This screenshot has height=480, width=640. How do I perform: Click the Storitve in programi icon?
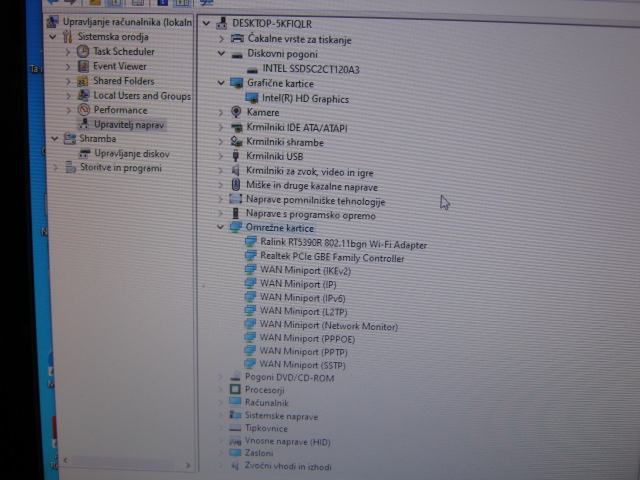pyautogui.click(x=71, y=167)
